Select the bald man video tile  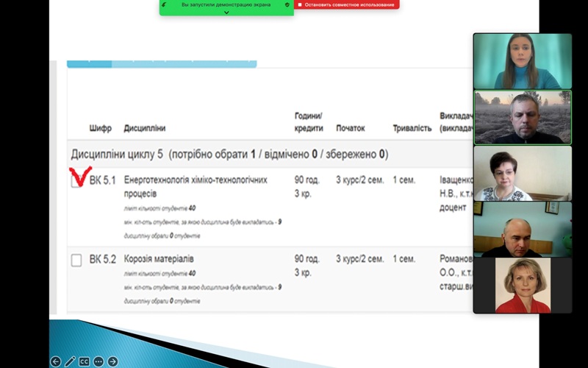coord(523,230)
